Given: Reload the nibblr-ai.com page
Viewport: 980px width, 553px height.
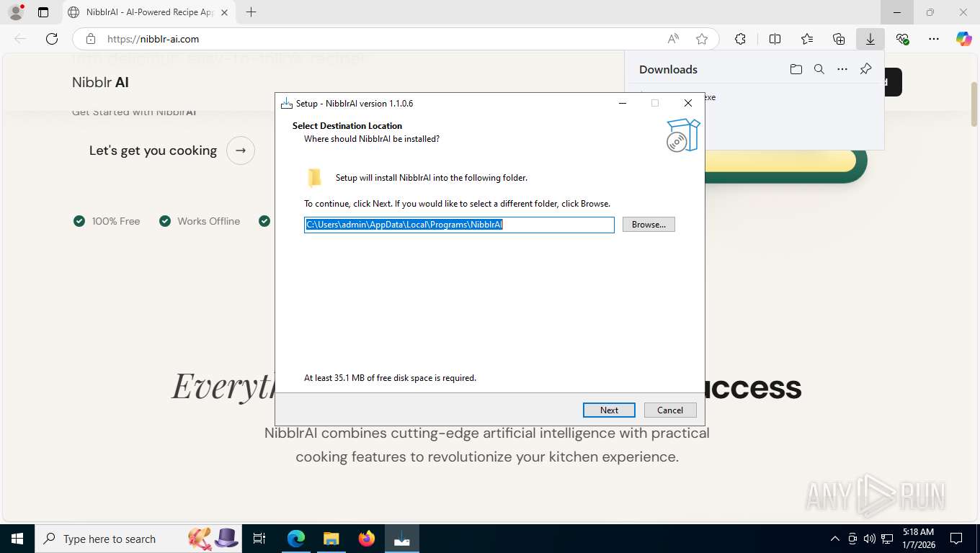Looking at the screenshot, I should coord(52,39).
